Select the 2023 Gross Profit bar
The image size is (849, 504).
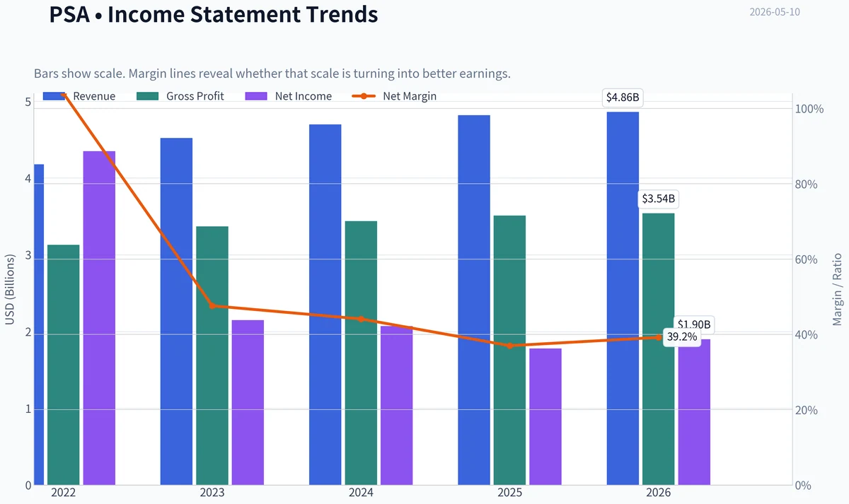(212, 356)
